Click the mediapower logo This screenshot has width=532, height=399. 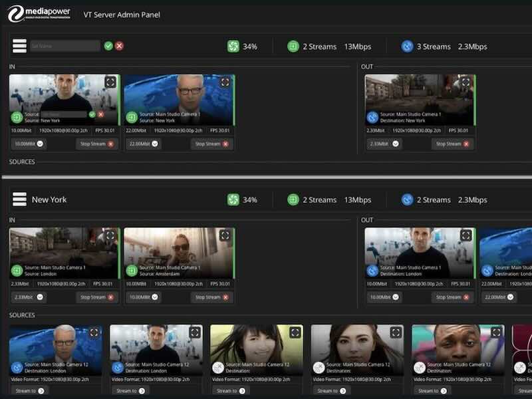point(39,13)
